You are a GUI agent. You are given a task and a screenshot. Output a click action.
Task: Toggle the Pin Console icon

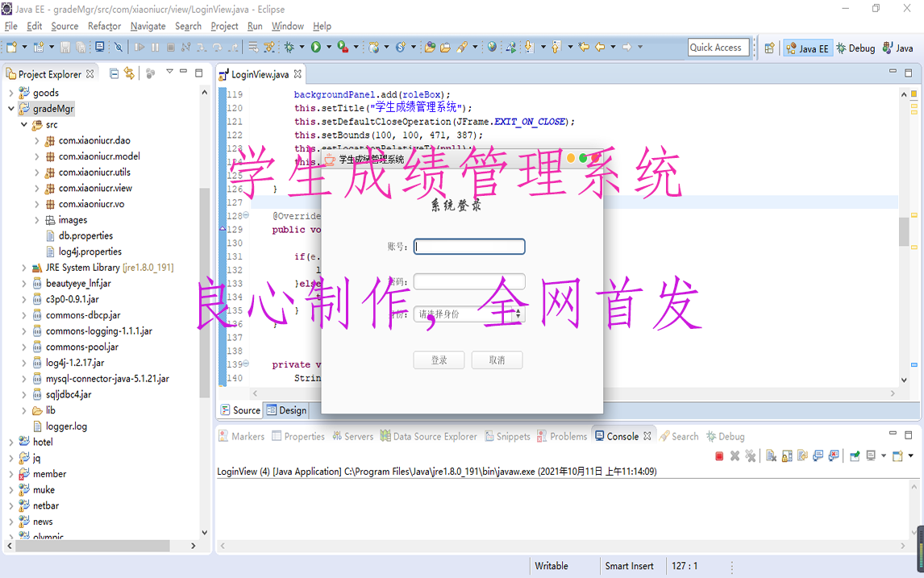pyautogui.click(x=855, y=456)
